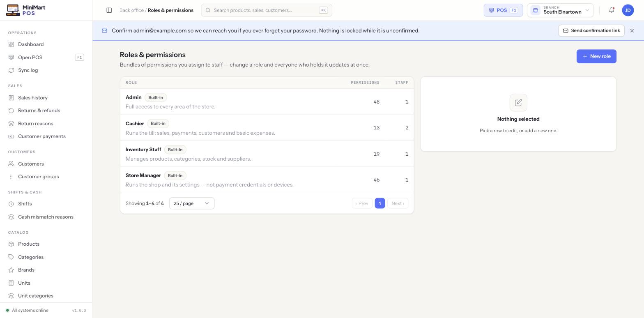Click the Permissions column header
The height and width of the screenshot is (318, 644).
tap(365, 83)
